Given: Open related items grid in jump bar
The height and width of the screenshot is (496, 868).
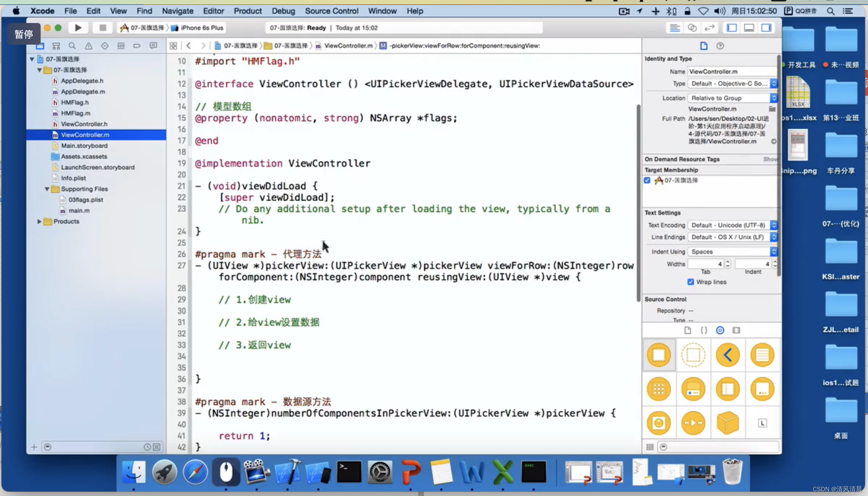Looking at the screenshot, I should [x=173, y=46].
